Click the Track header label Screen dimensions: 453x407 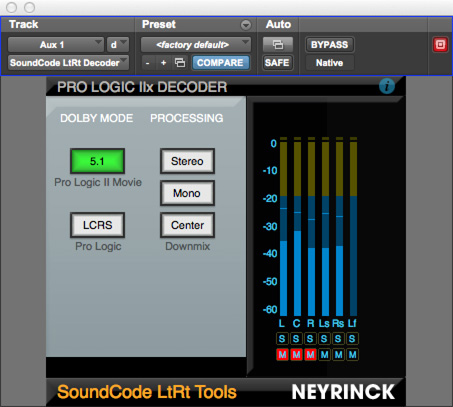pos(24,24)
